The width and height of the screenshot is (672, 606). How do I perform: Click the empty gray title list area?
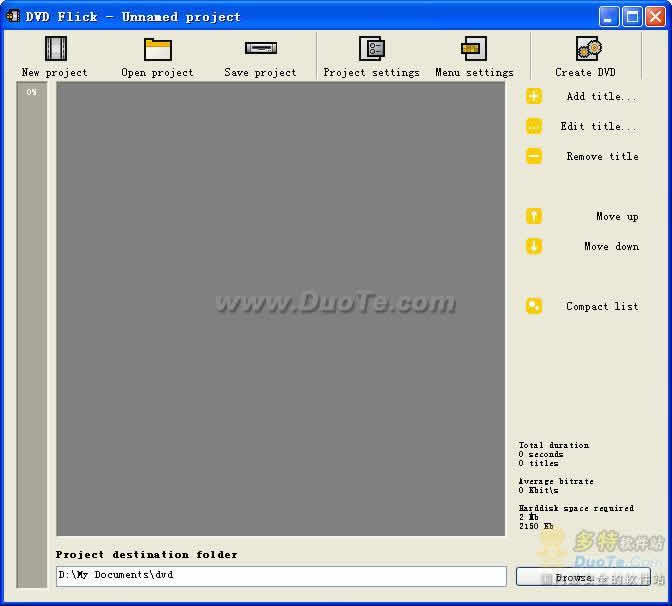(x=281, y=309)
